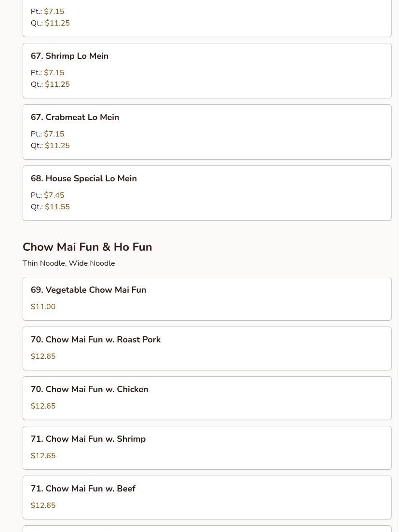Viewport: 407px width, 532px height.
Task: Click the Thin Noodle, Wide Noodle subtitle
Action: (x=68, y=263)
